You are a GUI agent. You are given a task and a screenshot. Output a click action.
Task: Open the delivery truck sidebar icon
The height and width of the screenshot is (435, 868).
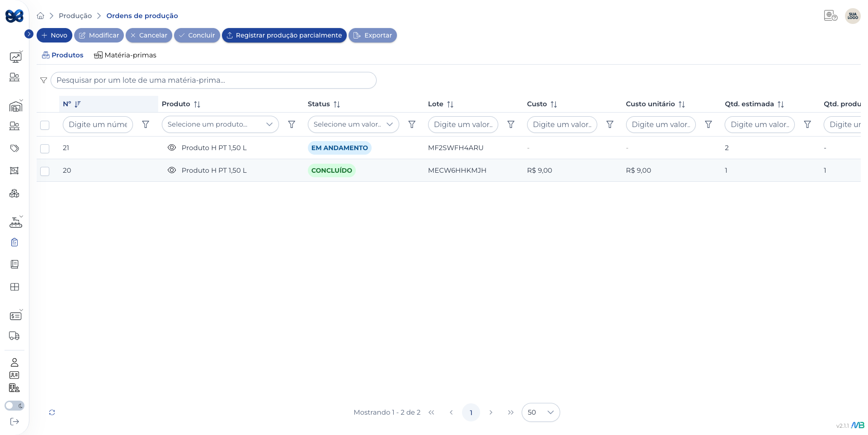coord(14,336)
